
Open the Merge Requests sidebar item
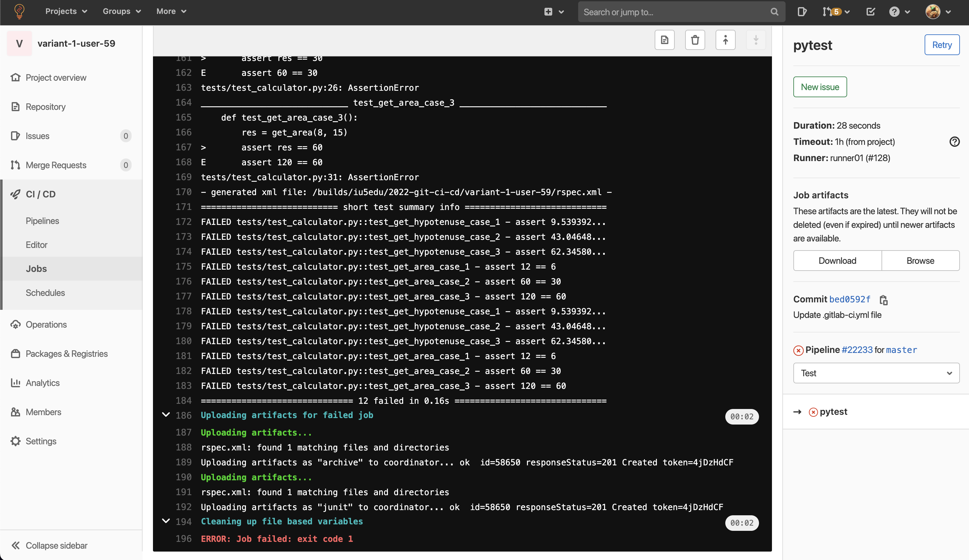click(x=56, y=165)
